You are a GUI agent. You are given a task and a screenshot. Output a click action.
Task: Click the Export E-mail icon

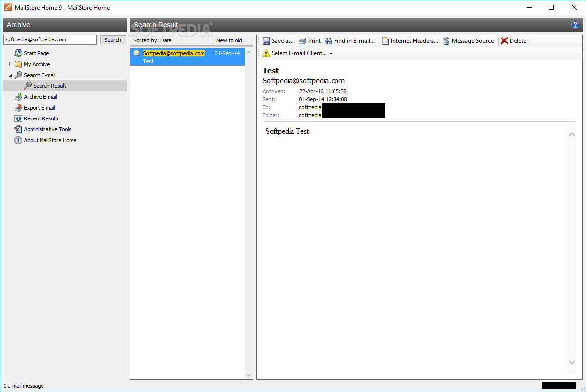pos(18,107)
